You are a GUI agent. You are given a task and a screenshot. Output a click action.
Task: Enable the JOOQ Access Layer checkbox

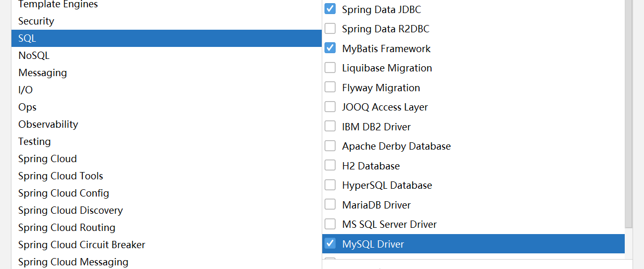tap(330, 107)
